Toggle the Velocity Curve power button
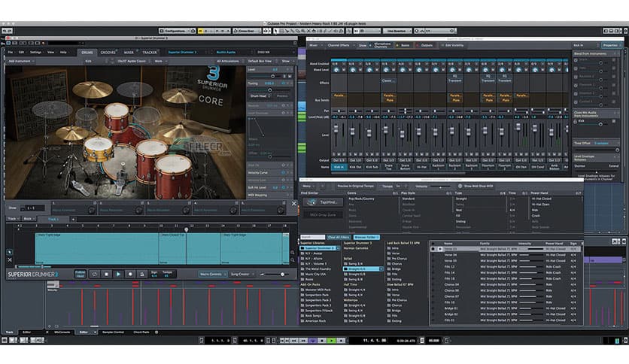The width and height of the screenshot is (629, 364). tap(284, 173)
